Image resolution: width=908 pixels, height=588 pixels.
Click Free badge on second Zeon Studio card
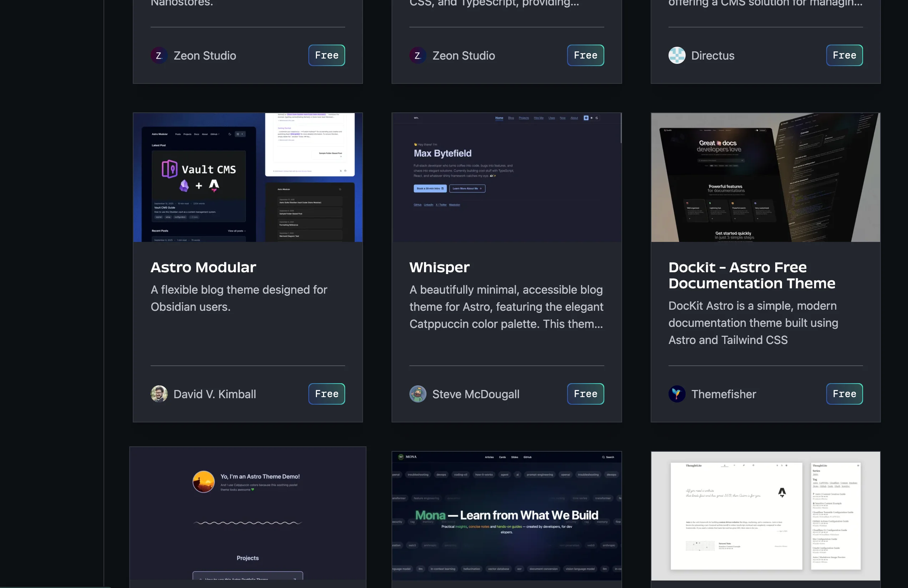click(585, 55)
